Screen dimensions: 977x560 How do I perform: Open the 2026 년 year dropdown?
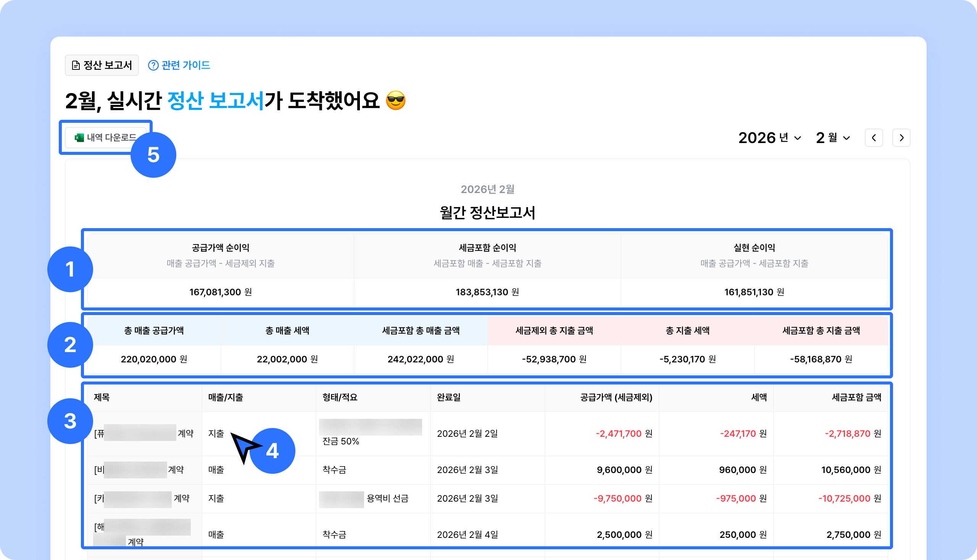(770, 138)
